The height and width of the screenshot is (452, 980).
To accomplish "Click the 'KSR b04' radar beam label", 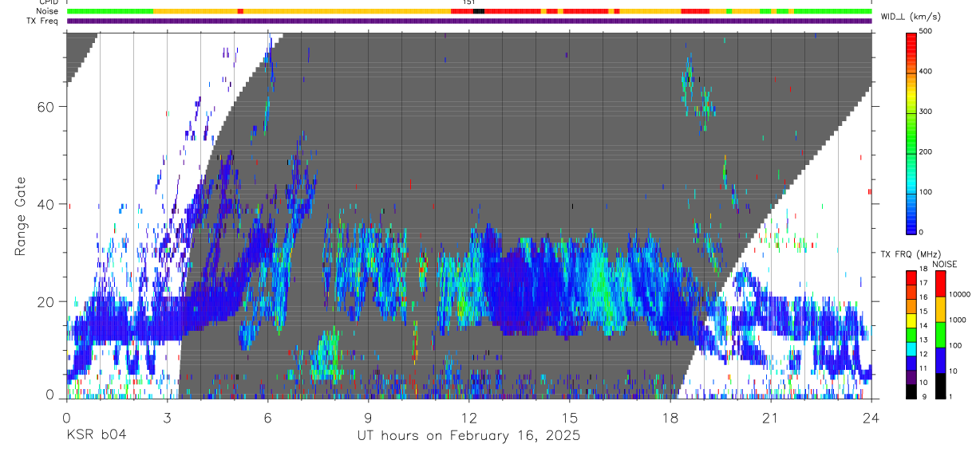I will tap(96, 435).
